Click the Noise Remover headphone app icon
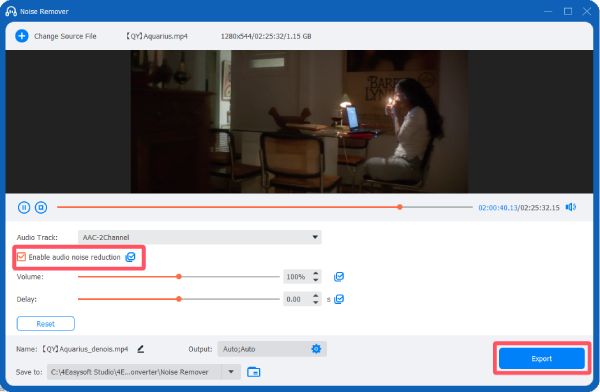Image resolution: width=600 pixels, height=392 pixels. pos(11,11)
